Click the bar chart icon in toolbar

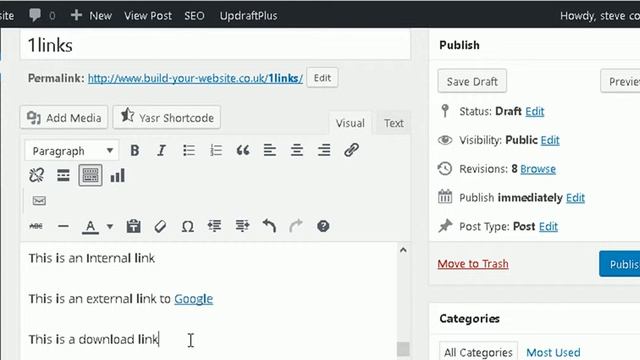118,176
